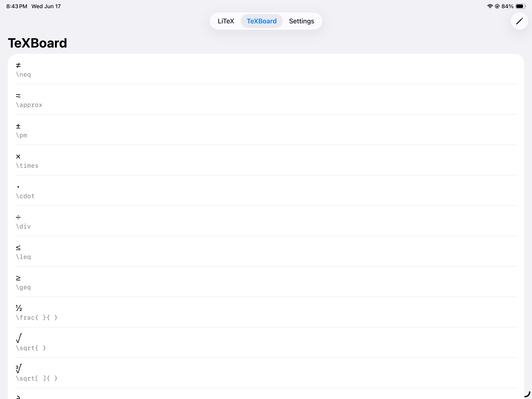
Task: Tap the ≠ not-equal symbol
Action: [x=18, y=65]
